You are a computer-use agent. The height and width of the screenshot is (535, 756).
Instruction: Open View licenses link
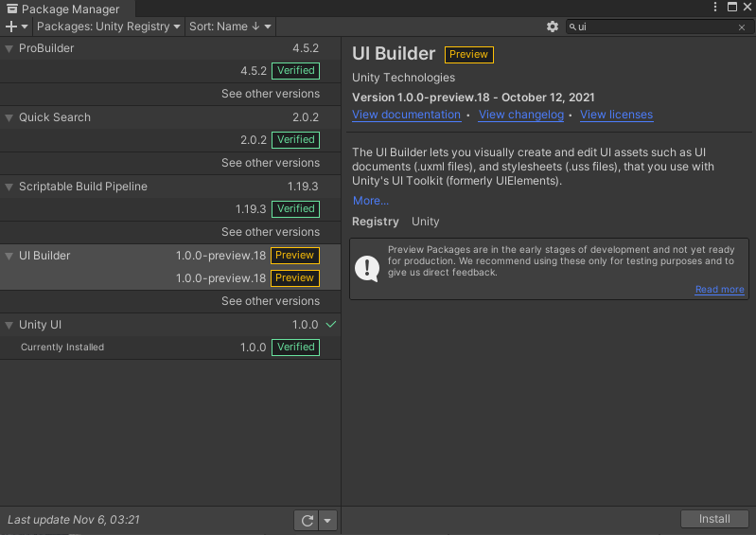(616, 115)
